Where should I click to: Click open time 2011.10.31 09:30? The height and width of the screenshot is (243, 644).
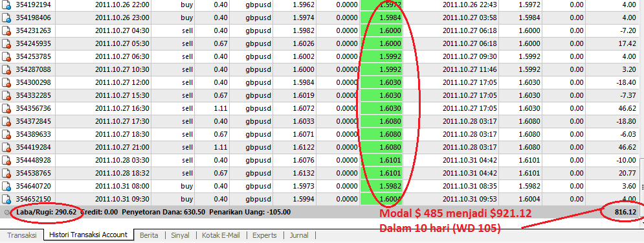coord(122,199)
